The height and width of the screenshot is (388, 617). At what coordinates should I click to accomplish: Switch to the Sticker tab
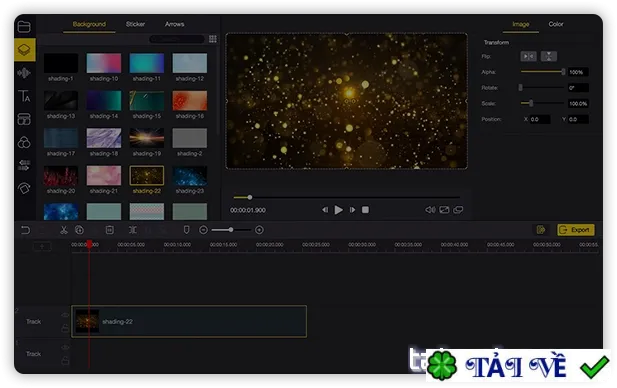click(135, 24)
